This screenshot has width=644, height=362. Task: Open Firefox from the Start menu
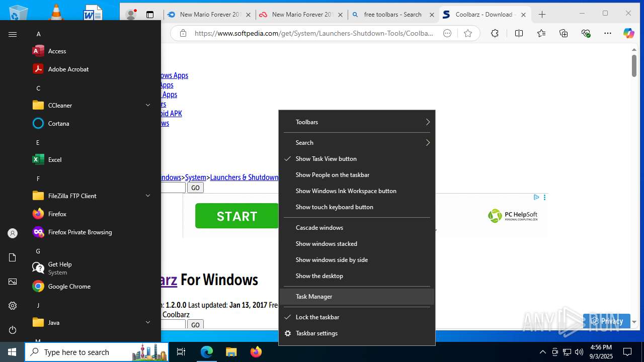click(91, 214)
